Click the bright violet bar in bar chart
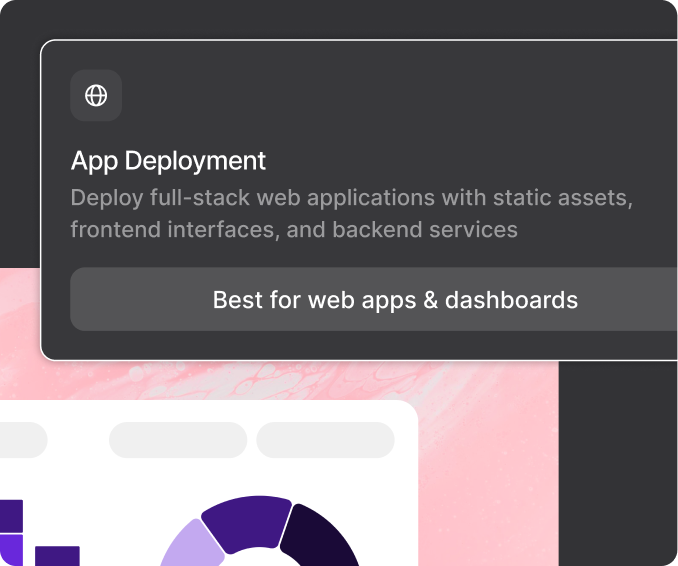 pyautogui.click(x=10, y=551)
